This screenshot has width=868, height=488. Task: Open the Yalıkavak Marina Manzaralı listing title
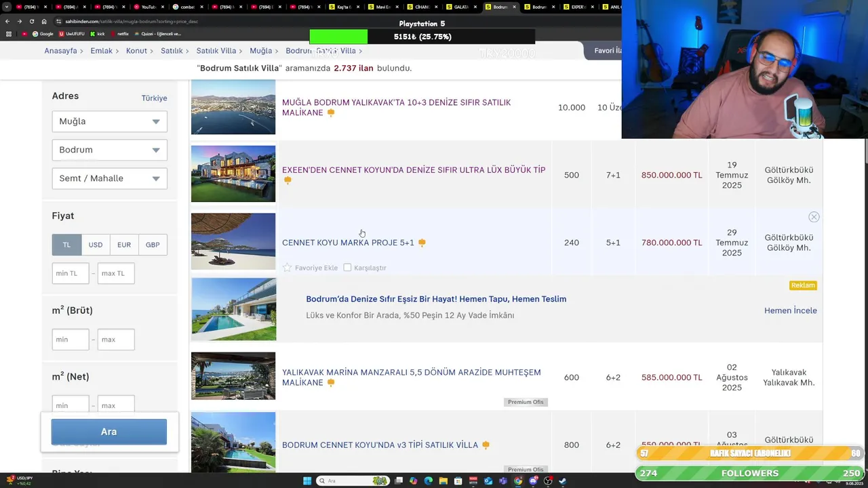click(411, 378)
